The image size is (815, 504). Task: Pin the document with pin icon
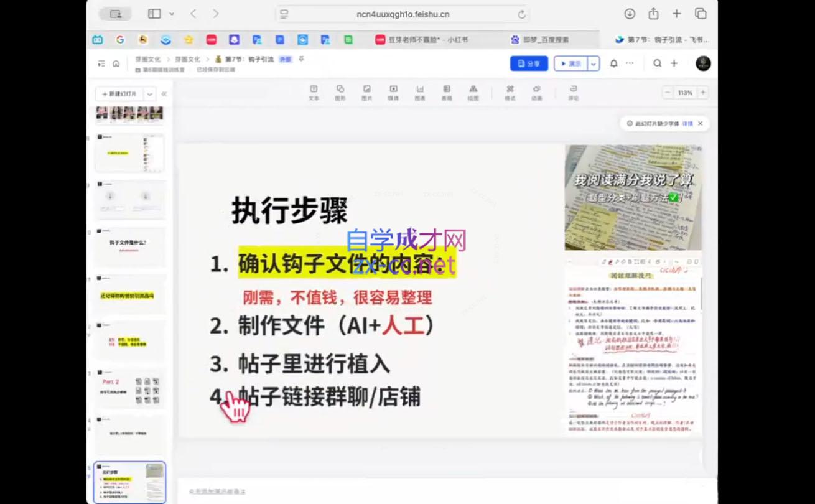(301, 59)
